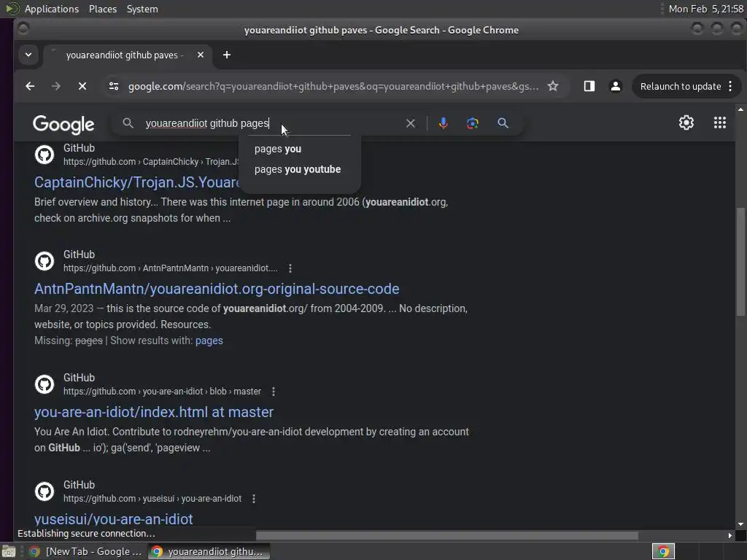Open new tab with plus button
This screenshot has height=560, width=747.
coord(227,55)
